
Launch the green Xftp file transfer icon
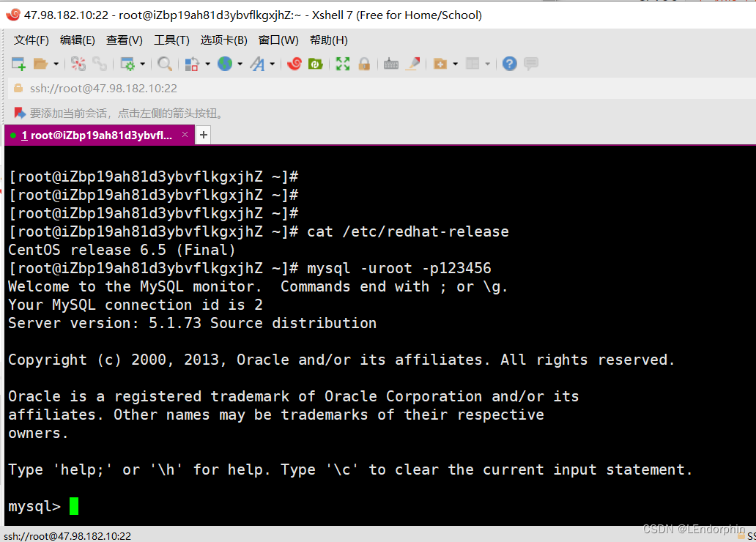click(x=315, y=64)
